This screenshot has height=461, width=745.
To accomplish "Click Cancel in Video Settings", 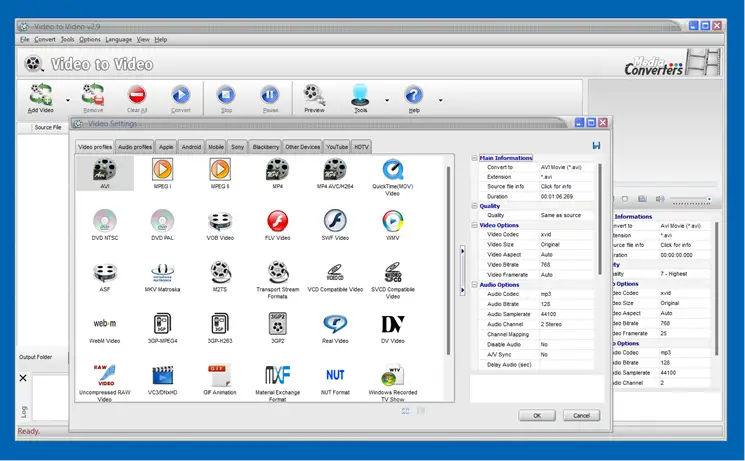I will 581,415.
